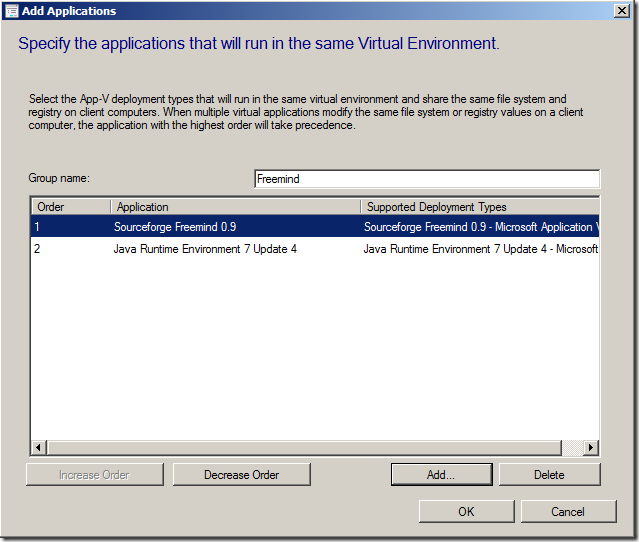Click order number 1 cell

pyautogui.click(x=37, y=227)
